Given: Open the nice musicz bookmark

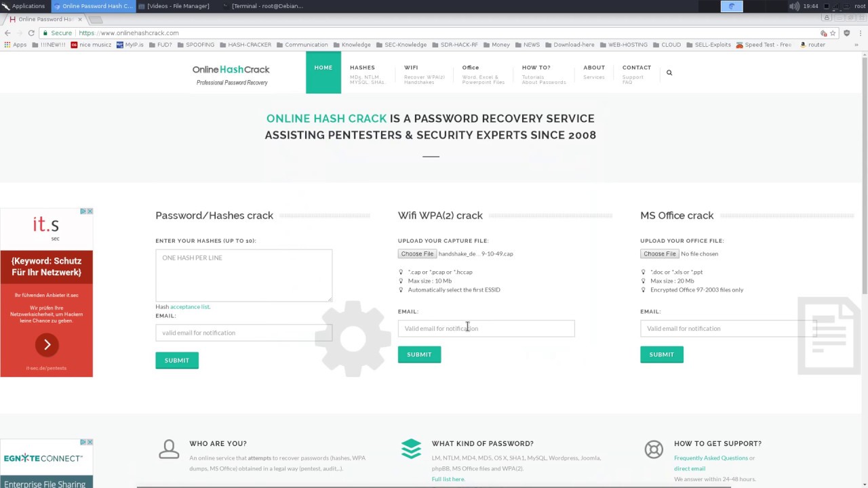Looking at the screenshot, I should point(91,45).
